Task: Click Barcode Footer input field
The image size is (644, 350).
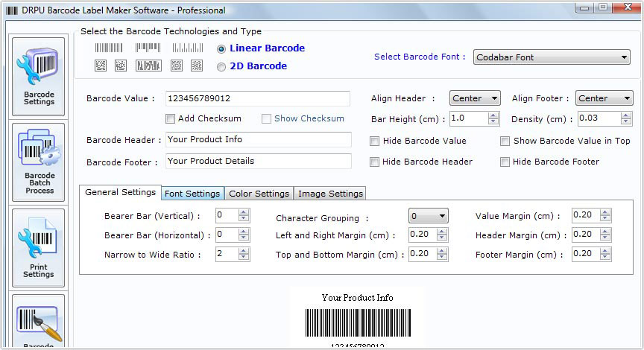Action: (259, 161)
